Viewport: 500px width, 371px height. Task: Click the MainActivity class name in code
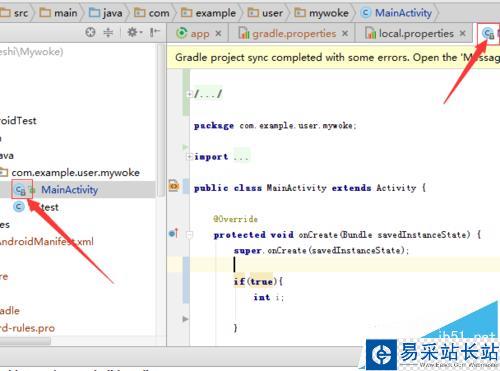click(296, 188)
